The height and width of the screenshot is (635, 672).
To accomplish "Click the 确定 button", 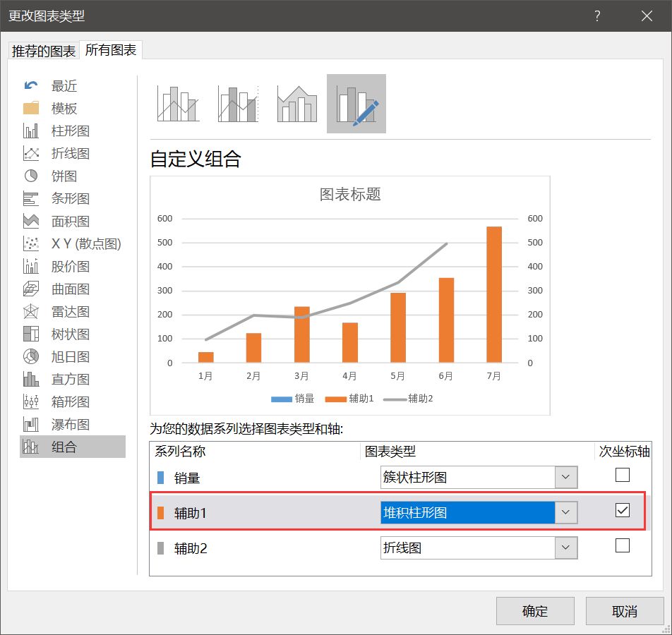I will tap(534, 611).
